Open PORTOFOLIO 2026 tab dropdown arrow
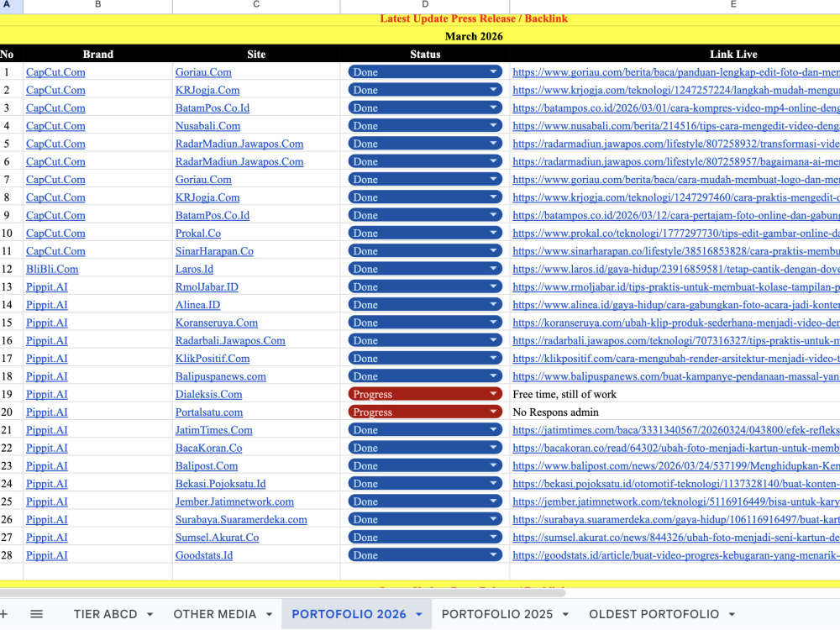 click(x=419, y=615)
